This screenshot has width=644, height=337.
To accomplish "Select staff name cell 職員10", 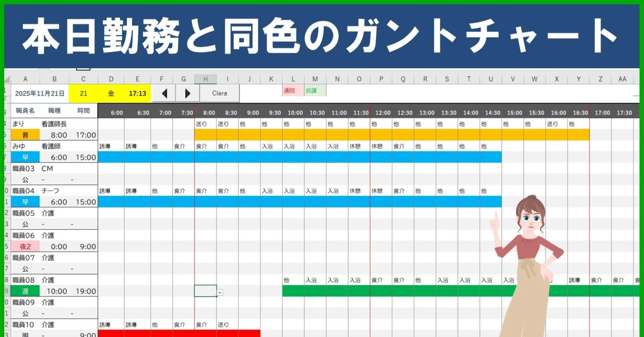I will [x=25, y=325].
